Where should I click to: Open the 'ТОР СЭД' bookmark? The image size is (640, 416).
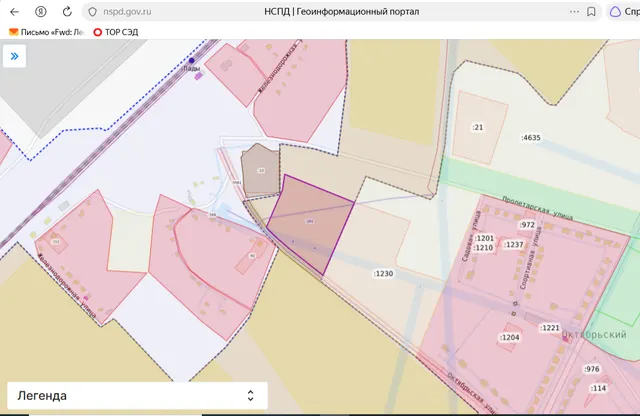[x=116, y=32]
